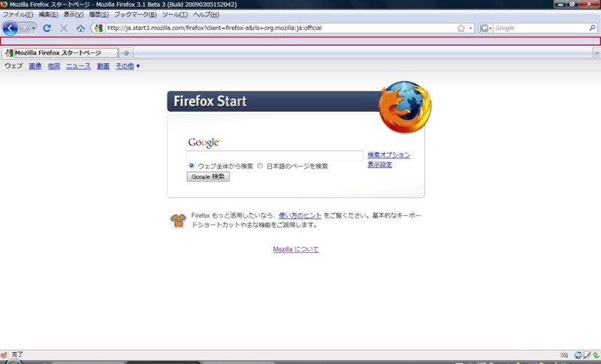Open a new tab with the plus button
Screen dimensions: 601x364
point(125,53)
